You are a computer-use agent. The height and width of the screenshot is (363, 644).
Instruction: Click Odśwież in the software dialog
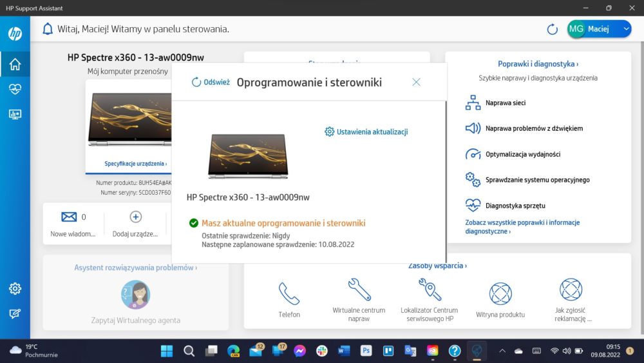pyautogui.click(x=211, y=83)
